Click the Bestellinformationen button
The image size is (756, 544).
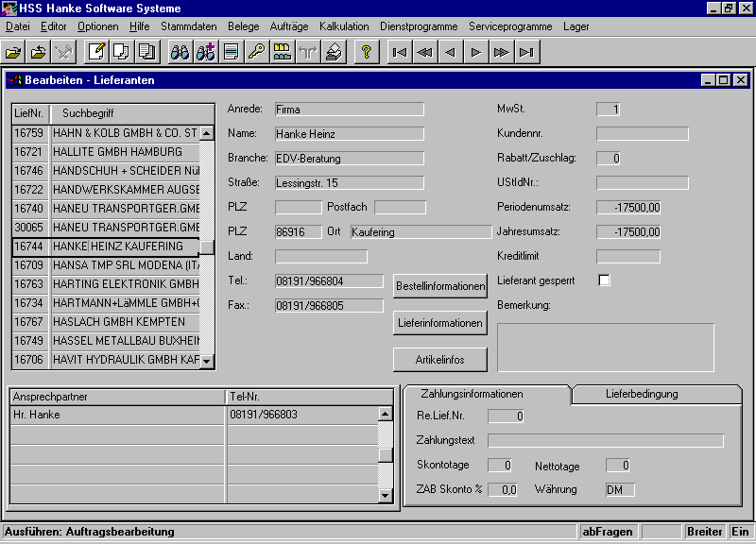pos(440,285)
